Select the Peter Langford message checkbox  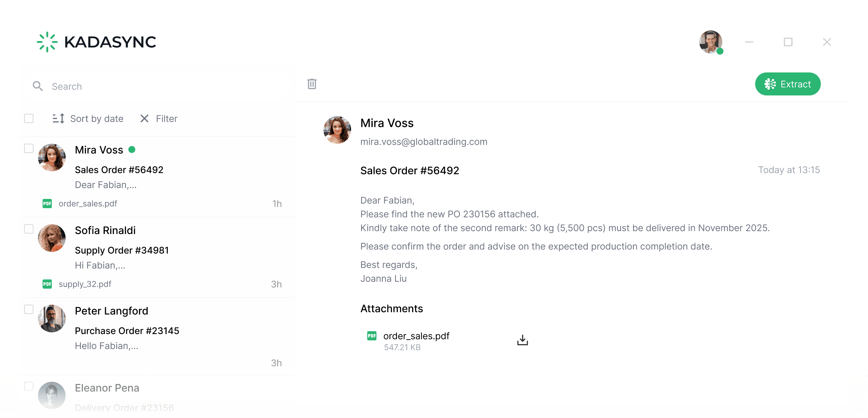coord(29,309)
